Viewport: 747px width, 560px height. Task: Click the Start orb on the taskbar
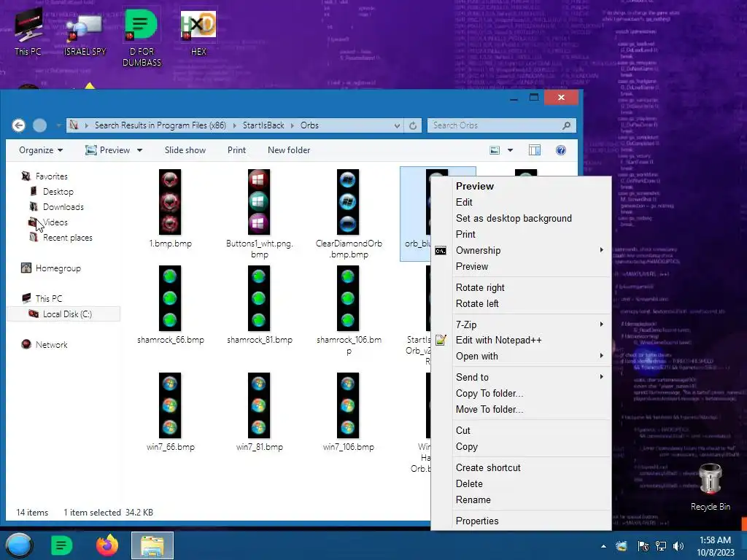(x=18, y=545)
